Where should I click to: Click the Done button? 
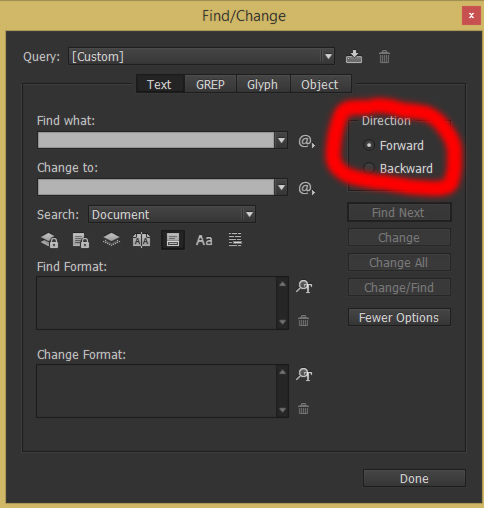click(x=414, y=478)
